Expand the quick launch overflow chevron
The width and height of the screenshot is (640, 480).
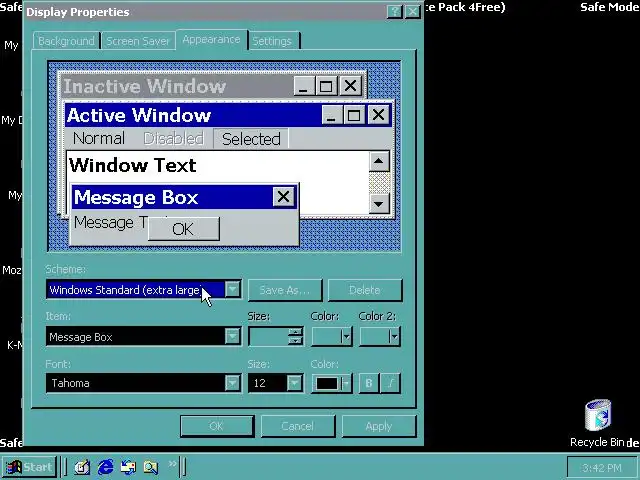pyautogui.click(x=172, y=463)
